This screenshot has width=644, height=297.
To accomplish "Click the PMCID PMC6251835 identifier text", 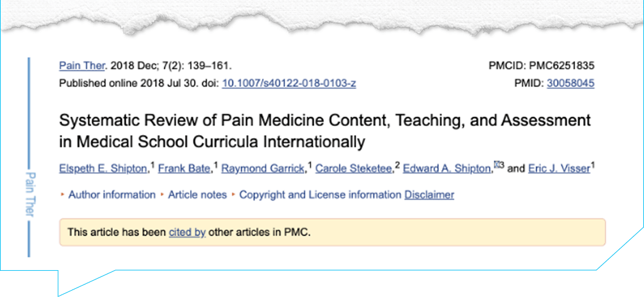I will tap(541, 66).
